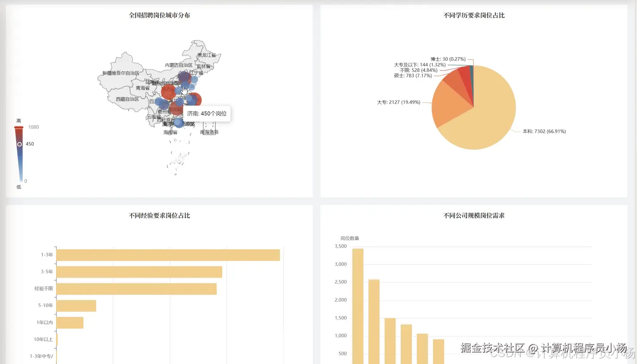Click the 2,000 y-axis label

click(341, 300)
